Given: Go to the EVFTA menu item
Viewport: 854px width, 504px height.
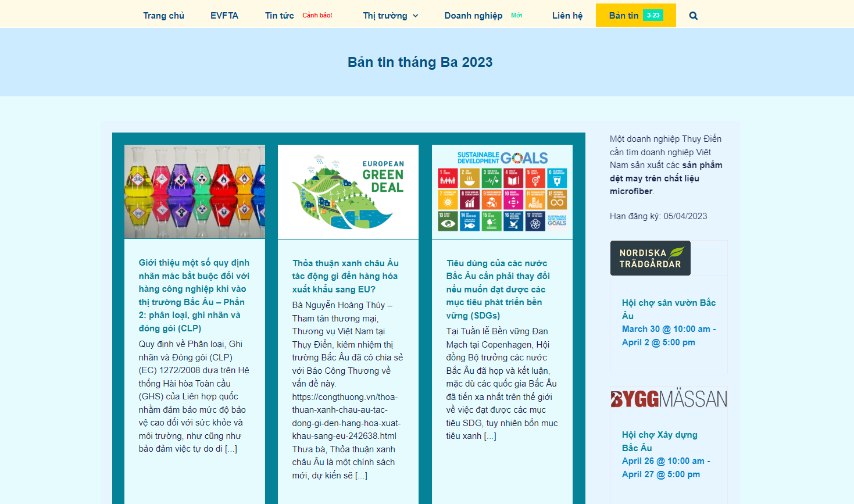Looking at the screenshot, I should point(224,16).
